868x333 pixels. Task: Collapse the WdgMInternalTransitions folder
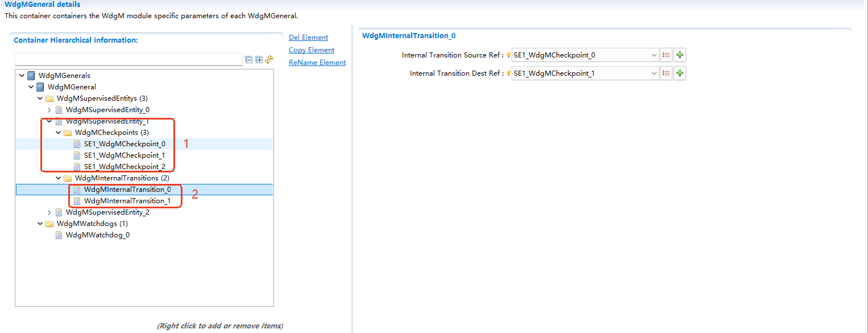(59, 178)
